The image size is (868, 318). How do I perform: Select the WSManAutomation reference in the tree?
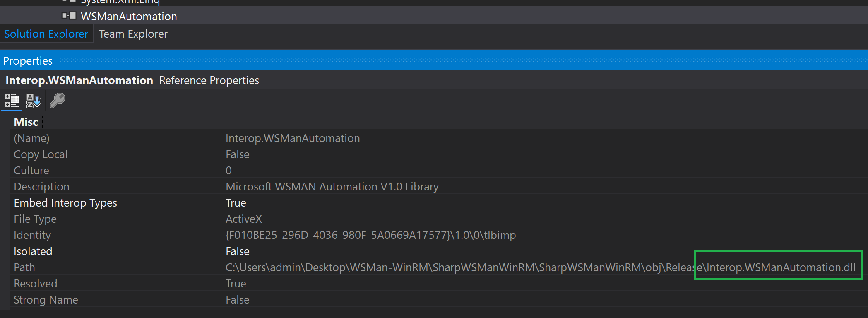coord(129,17)
